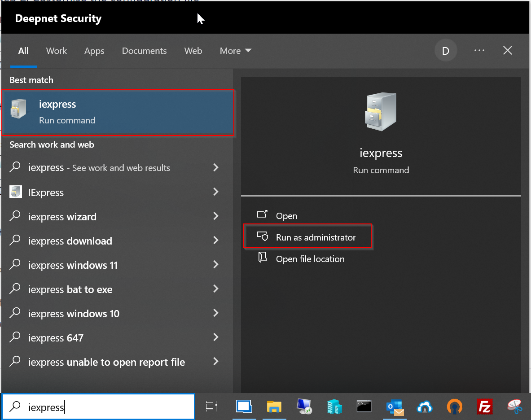Choose Open file location

pos(310,259)
